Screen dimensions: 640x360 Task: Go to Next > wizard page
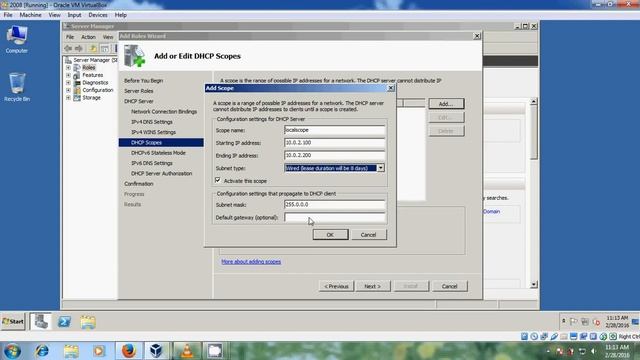[373, 286]
